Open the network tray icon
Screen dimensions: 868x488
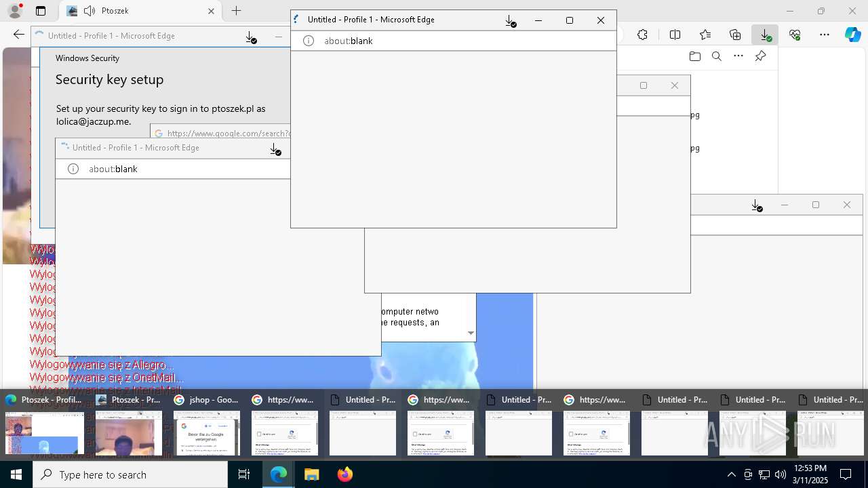[764, 474]
